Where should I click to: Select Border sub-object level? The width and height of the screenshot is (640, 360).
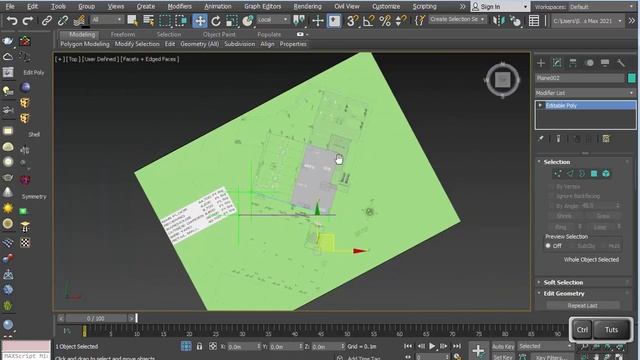click(582, 174)
